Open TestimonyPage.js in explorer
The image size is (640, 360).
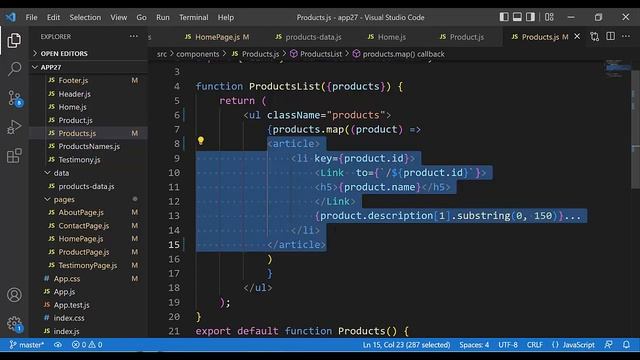(89, 265)
